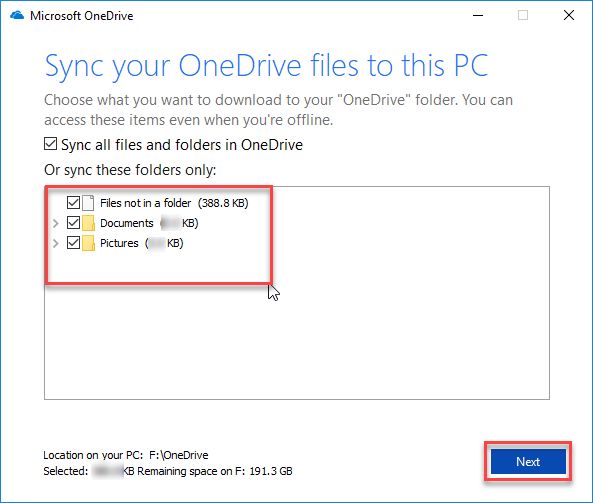Click the OneDrive cloud icon in title bar
Screen dimensions: 593x503
tap(17, 16)
